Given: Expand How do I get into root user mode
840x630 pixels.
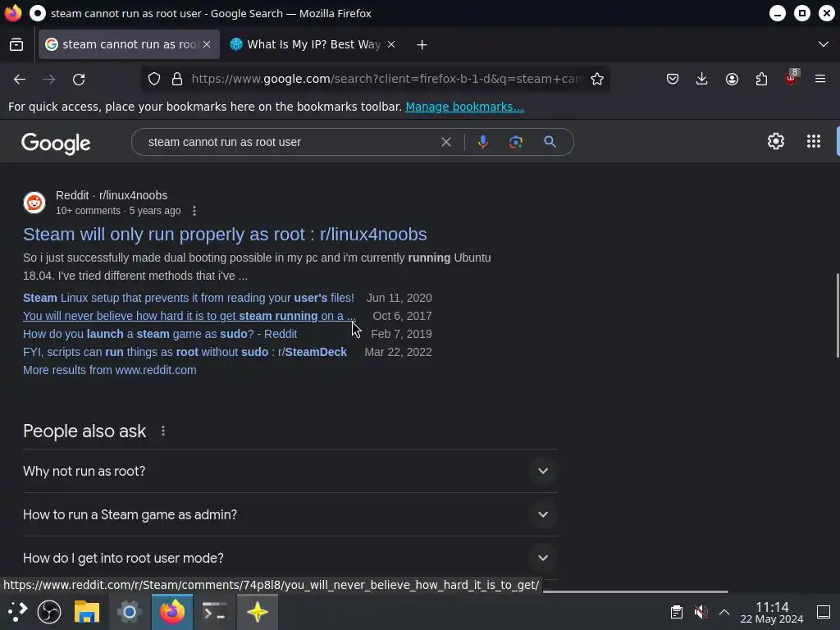Looking at the screenshot, I should tap(290, 558).
